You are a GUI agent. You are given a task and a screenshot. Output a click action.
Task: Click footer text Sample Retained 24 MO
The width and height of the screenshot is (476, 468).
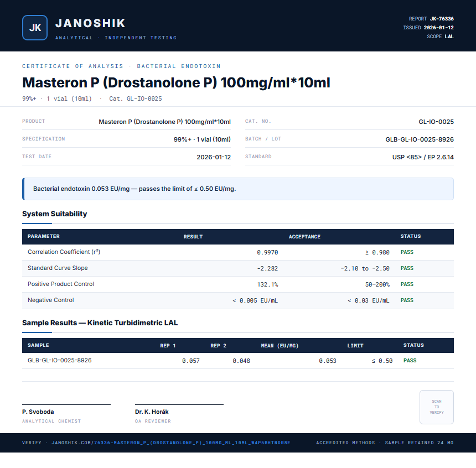[419, 443]
